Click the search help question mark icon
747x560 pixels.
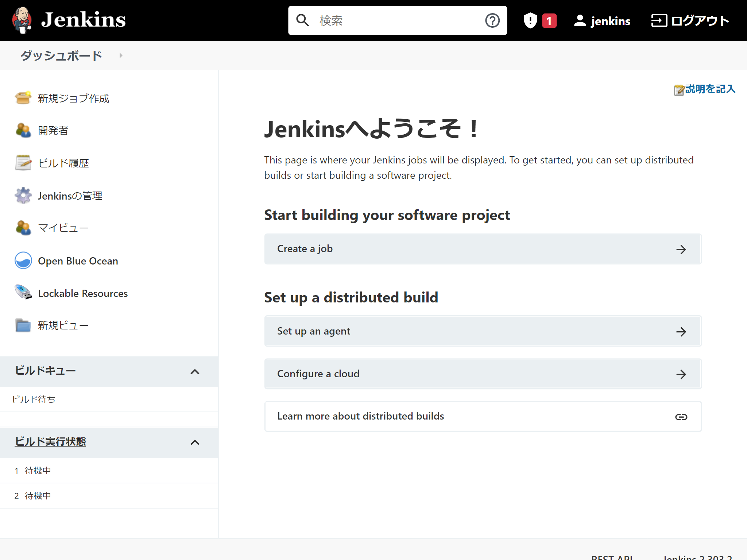pos(492,20)
